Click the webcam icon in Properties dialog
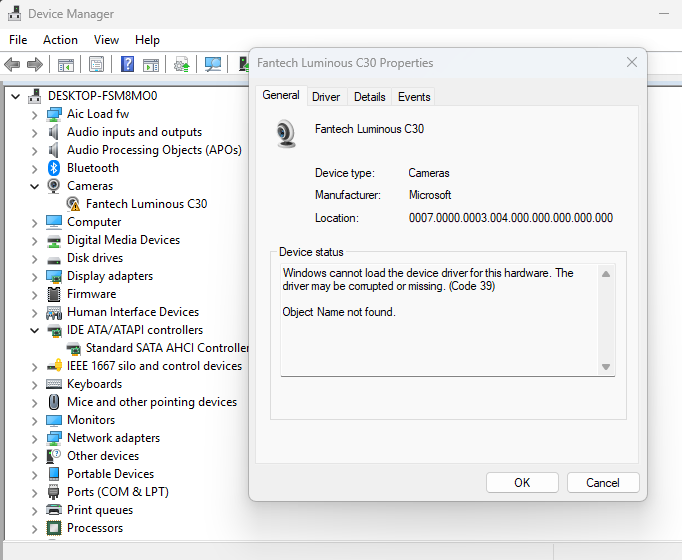Viewport: 682px width, 560px height. [x=286, y=133]
